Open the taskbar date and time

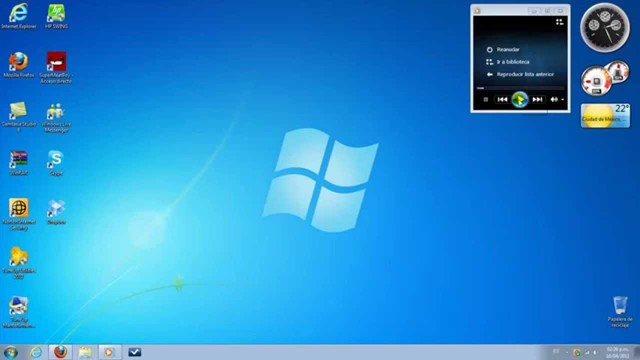617,352
